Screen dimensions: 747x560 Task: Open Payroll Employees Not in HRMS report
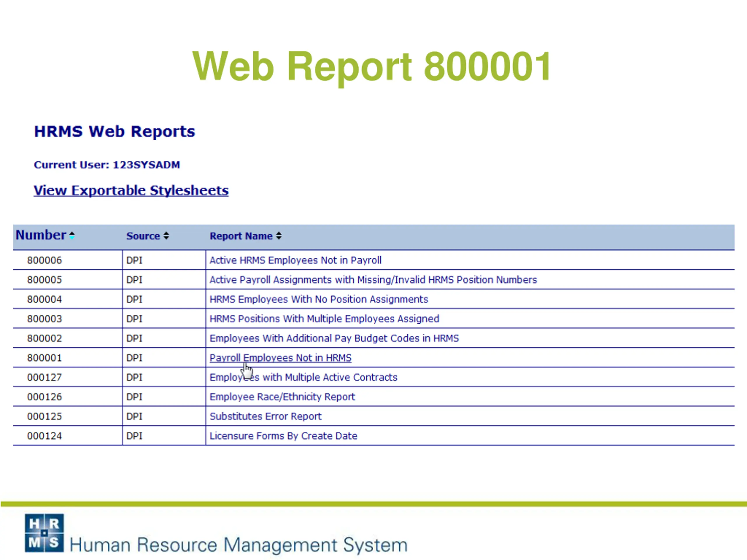[280, 358]
